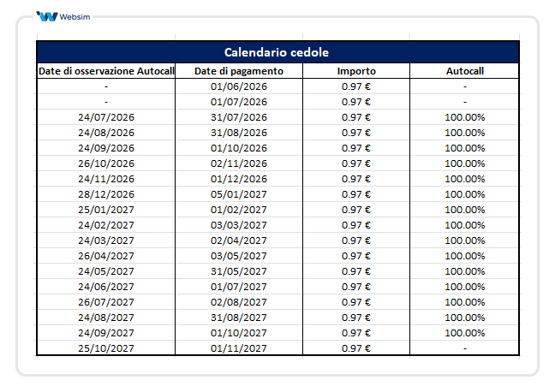The width and height of the screenshot is (555, 392).
Task: Select observation date 24/02/2027 cell
Action: click(x=106, y=225)
